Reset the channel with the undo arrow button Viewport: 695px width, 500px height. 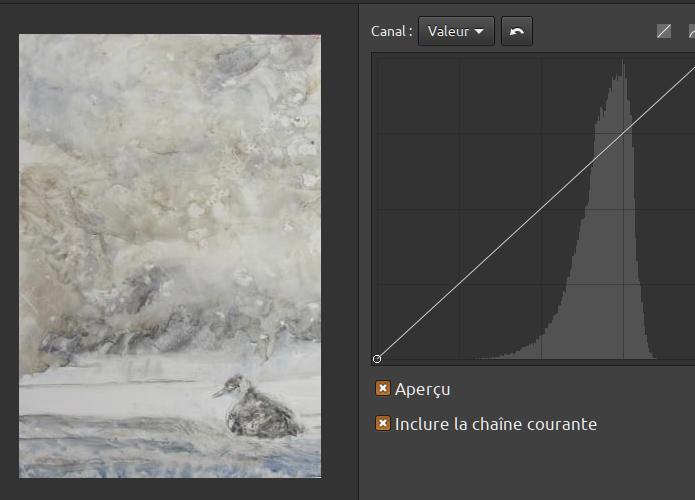coord(517,31)
